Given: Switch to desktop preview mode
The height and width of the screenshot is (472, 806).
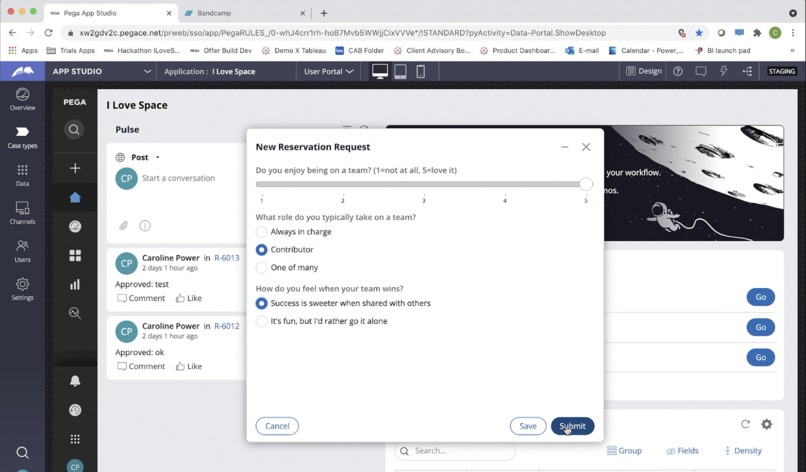Looking at the screenshot, I should (380, 71).
